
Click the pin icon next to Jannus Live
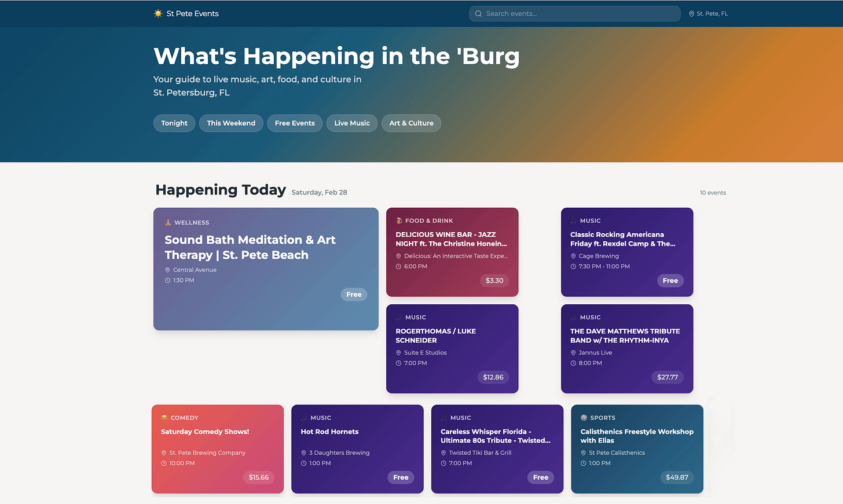coord(573,353)
